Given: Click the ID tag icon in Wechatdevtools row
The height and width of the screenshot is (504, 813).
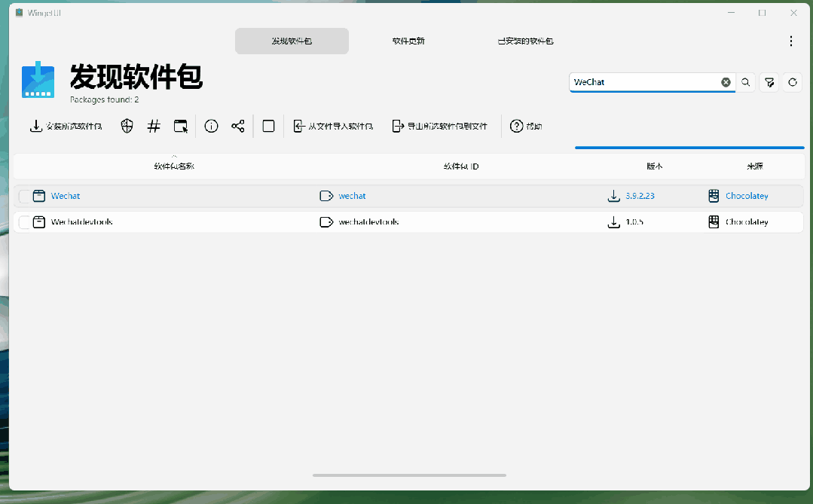Looking at the screenshot, I should (x=326, y=222).
